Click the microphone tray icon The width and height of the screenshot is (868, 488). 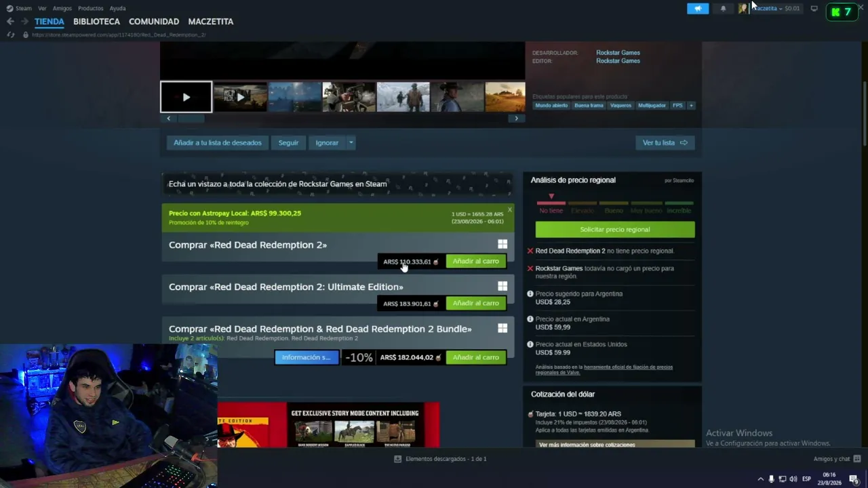pyautogui.click(x=771, y=479)
